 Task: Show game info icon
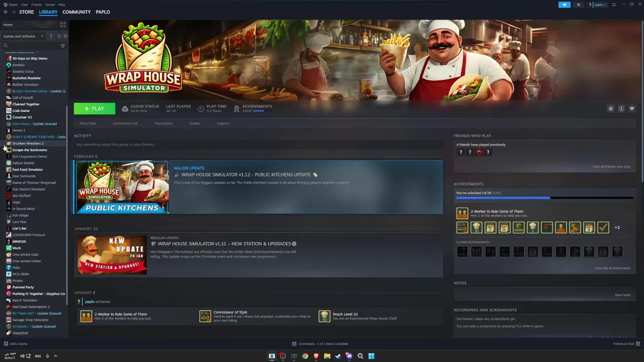[x=621, y=109]
